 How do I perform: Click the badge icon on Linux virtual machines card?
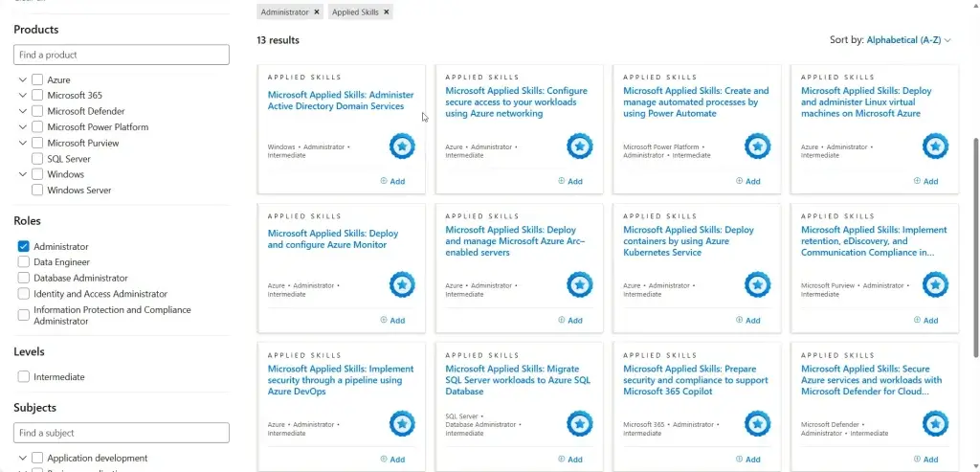[935, 146]
